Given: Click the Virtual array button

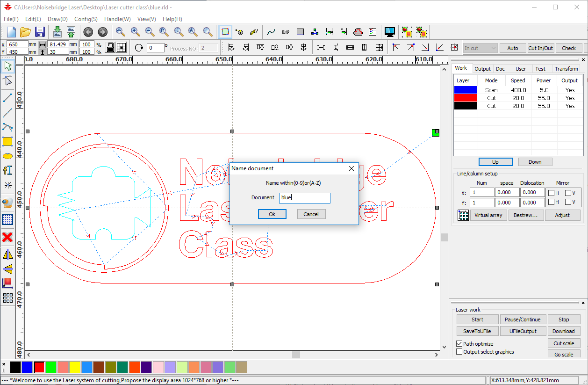Looking at the screenshot, I should (x=488, y=215).
